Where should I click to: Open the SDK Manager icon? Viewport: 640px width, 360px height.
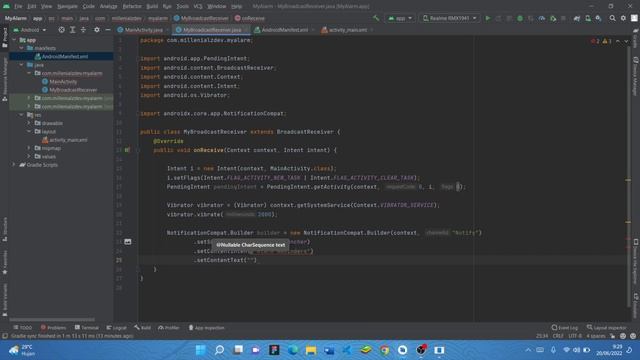[x=598, y=18]
